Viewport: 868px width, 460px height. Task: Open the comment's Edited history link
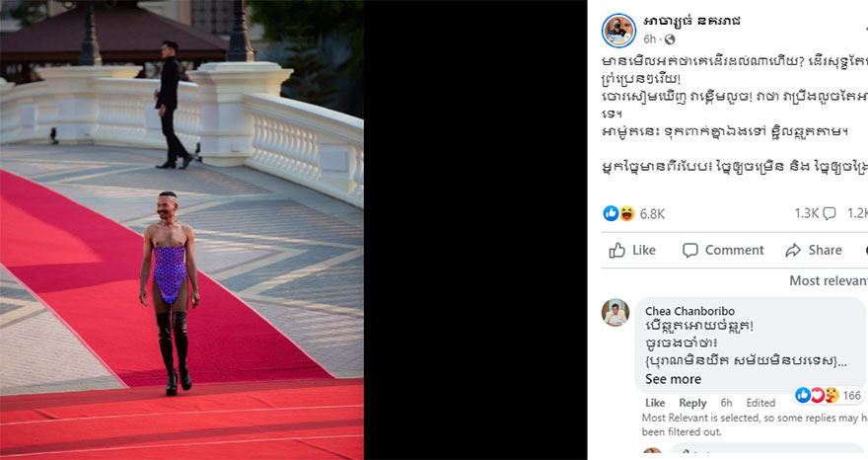760,403
